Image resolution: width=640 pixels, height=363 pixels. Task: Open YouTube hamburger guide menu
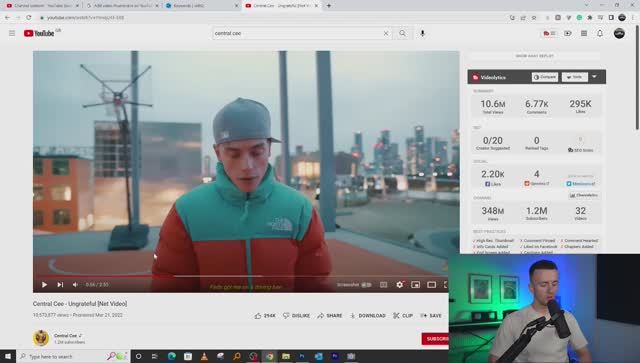point(12,33)
